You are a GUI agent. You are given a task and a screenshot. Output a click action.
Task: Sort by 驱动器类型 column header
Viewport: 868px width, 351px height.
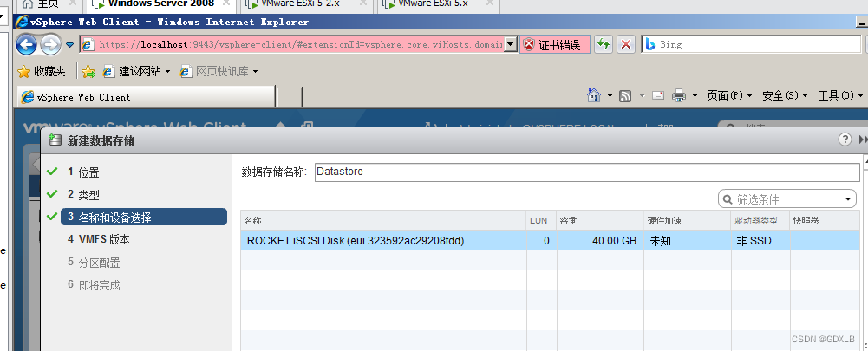(760, 220)
